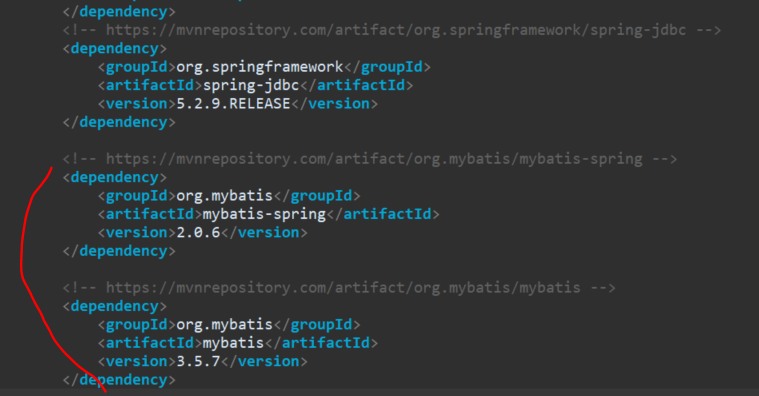This screenshot has width=759, height=396.
Task: Place cursor on version 3.5.7
Action: [x=198, y=361]
